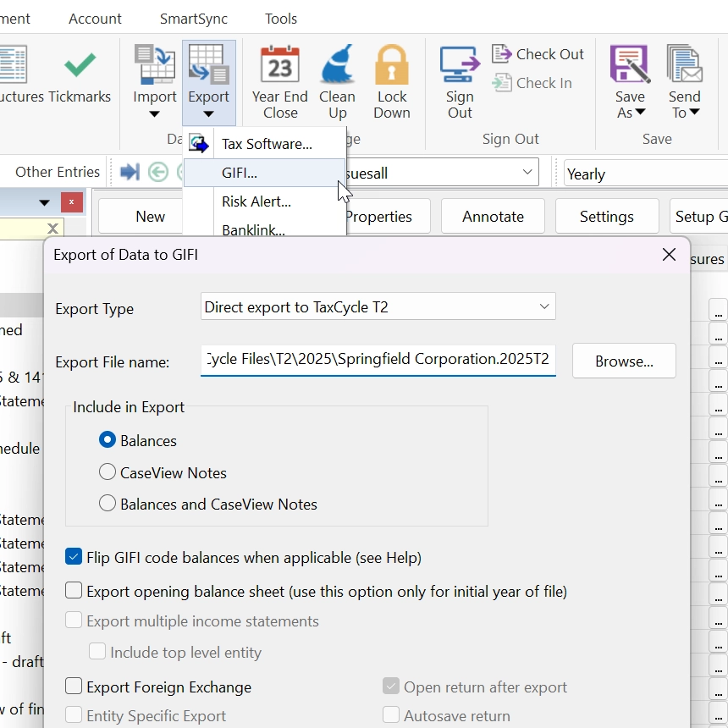Screen dimensions: 728x728
Task: Toggle Include top level entity checkbox
Action: tap(97, 652)
